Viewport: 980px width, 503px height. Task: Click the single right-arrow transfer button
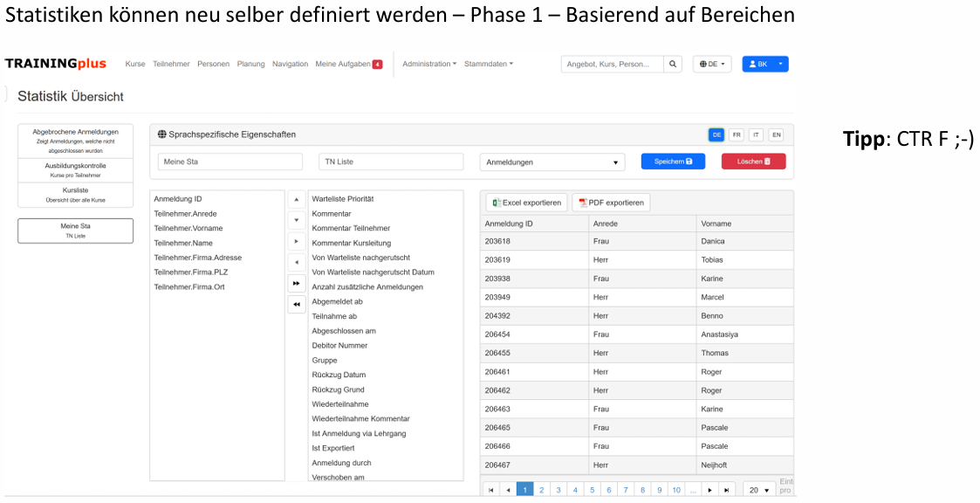tap(297, 241)
